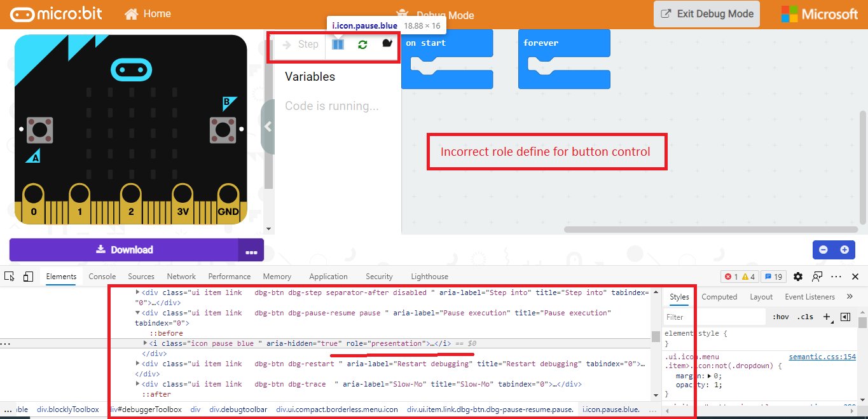
Task: Toggle the device emulation icon
Action: [28, 277]
